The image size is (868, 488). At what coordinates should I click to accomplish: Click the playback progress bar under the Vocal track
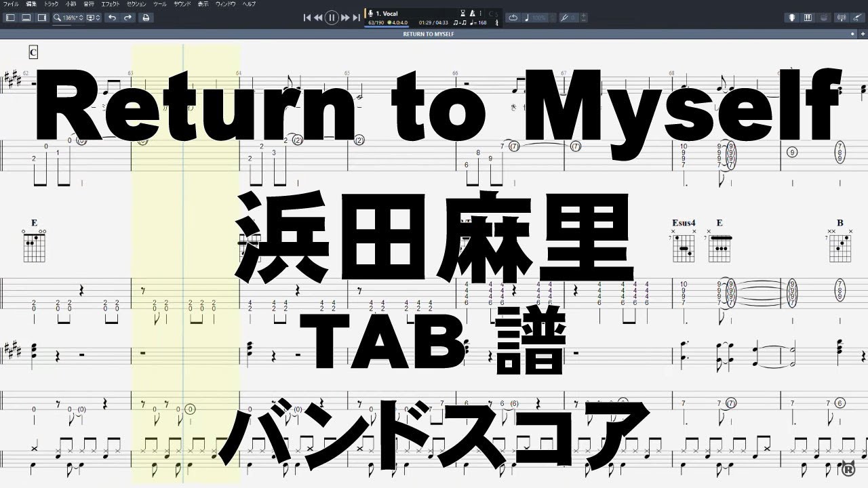[385, 26]
